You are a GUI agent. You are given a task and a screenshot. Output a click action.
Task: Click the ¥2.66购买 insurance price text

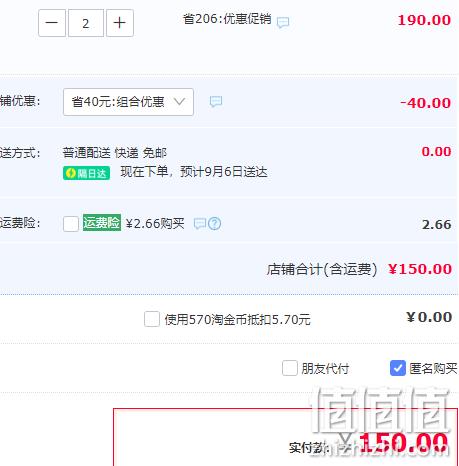(x=155, y=223)
